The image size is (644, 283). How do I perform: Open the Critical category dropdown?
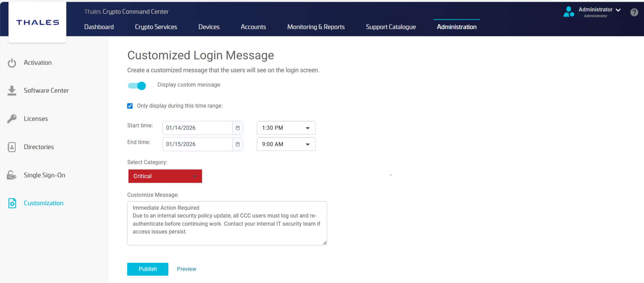[x=165, y=176]
